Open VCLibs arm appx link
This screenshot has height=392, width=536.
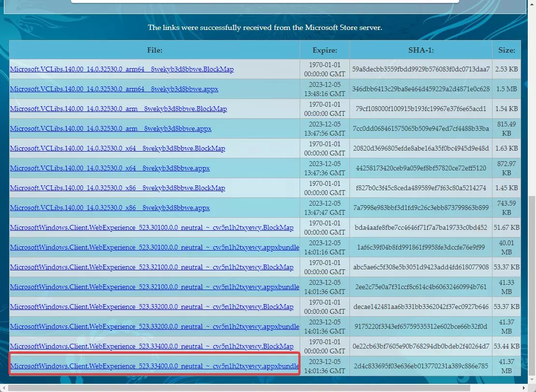[111, 128]
